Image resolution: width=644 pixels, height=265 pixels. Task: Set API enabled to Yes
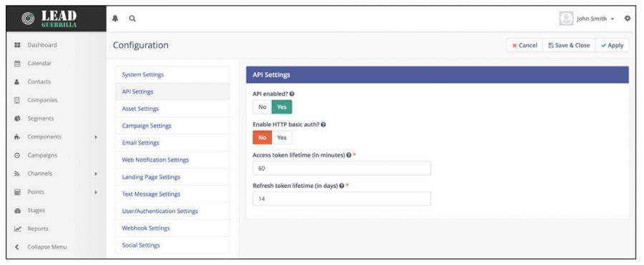282,107
